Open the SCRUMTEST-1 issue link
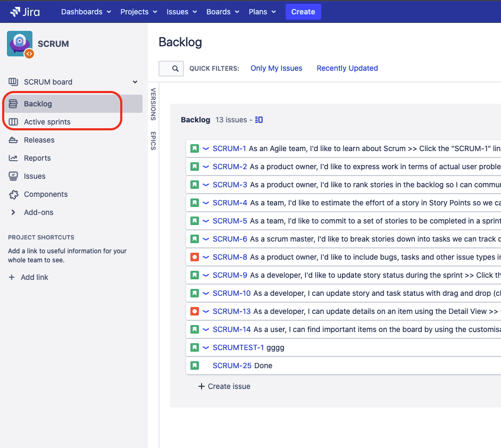The height and width of the screenshot is (448, 501). click(x=238, y=347)
